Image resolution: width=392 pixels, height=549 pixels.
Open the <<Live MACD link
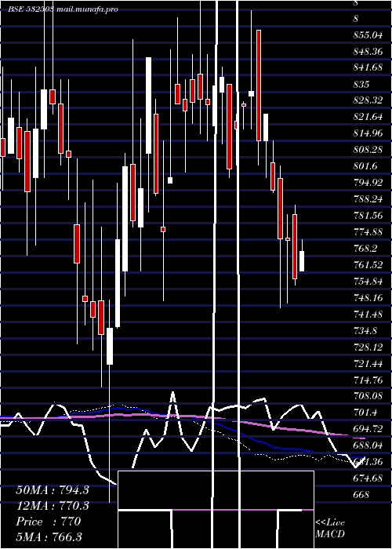coord(330,528)
